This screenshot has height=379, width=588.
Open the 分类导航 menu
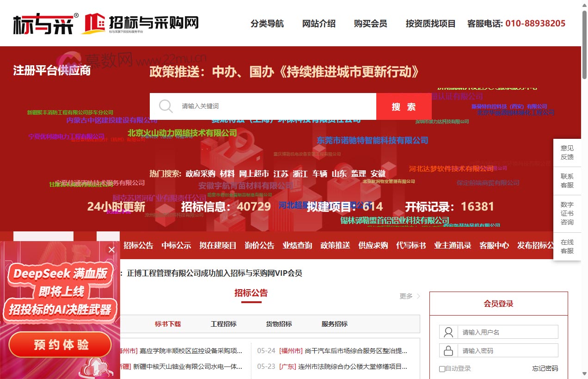click(267, 23)
